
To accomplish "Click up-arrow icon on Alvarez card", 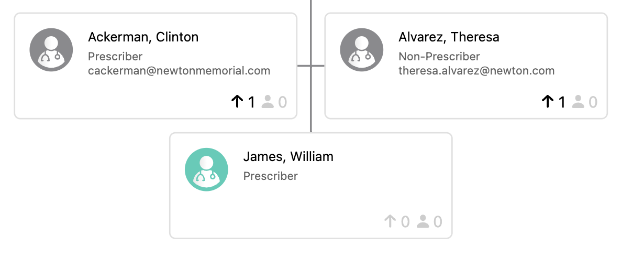I will coord(548,102).
